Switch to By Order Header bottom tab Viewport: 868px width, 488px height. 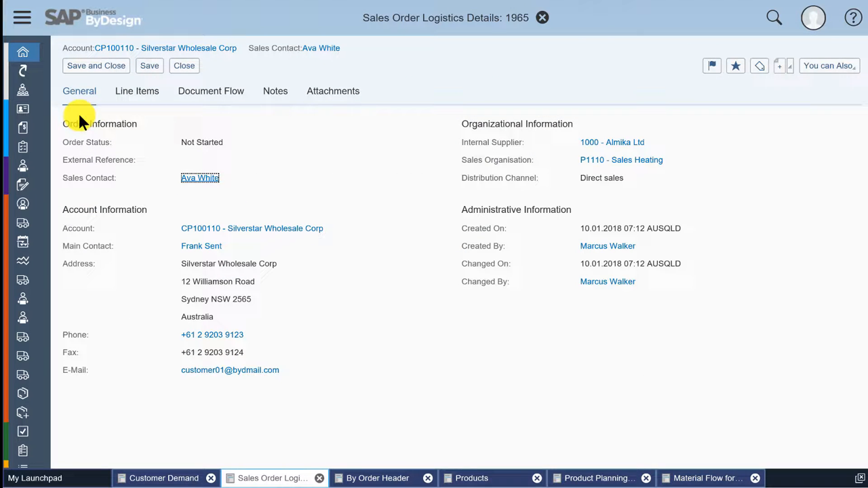376,478
